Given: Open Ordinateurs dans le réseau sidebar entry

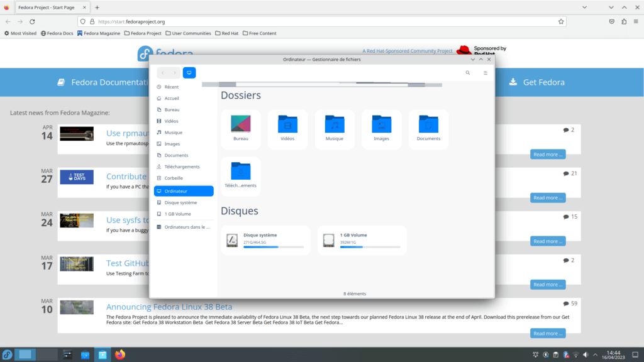Looking at the screenshot, I should coord(184,227).
